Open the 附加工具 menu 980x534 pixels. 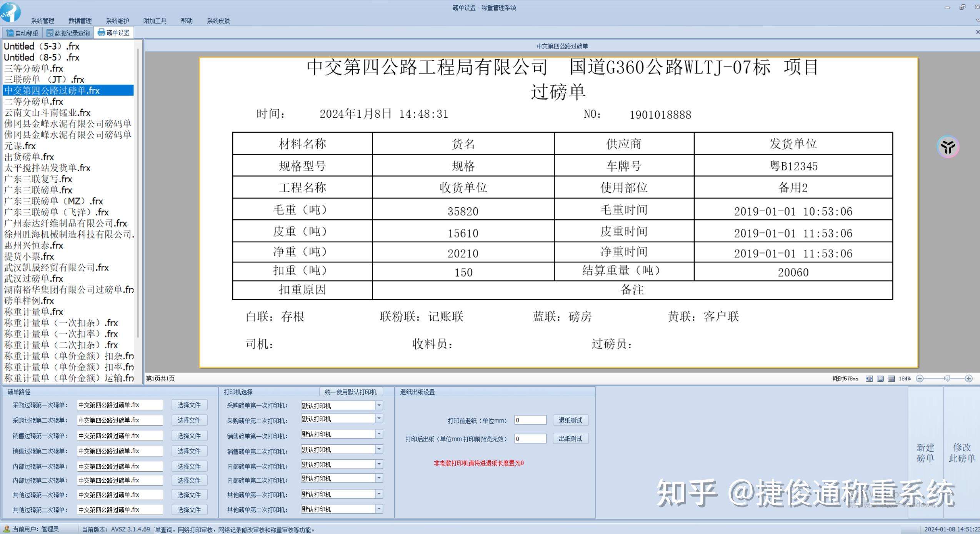point(155,21)
